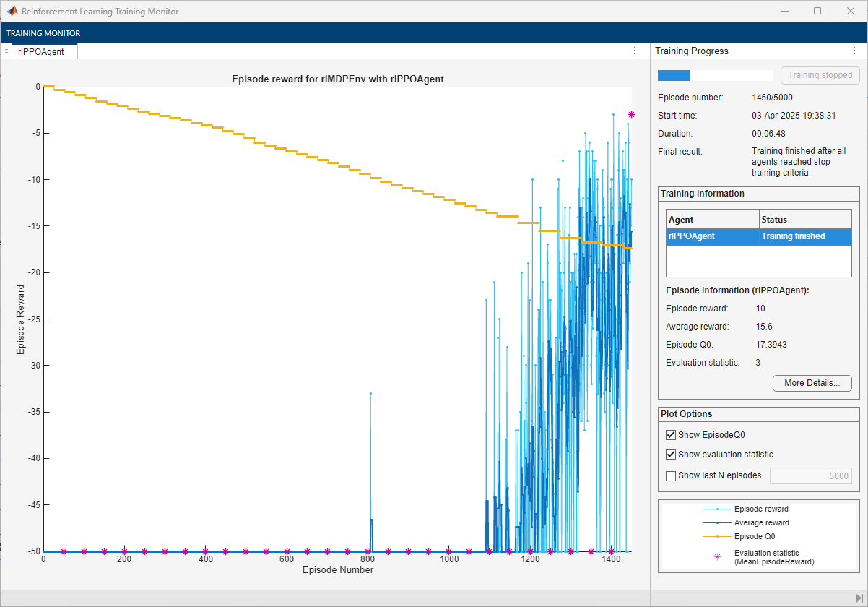The width and height of the screenshot is (868, 607).
Task: Click the training progress bar
Action: [715, 75]
